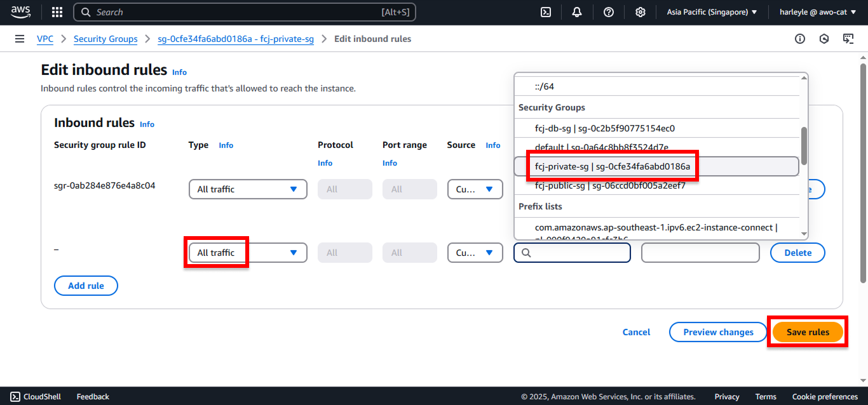Select the ::/64 option in the list
Screen dimensions: 868x405
pyautogui.click(x=656, y=86)
